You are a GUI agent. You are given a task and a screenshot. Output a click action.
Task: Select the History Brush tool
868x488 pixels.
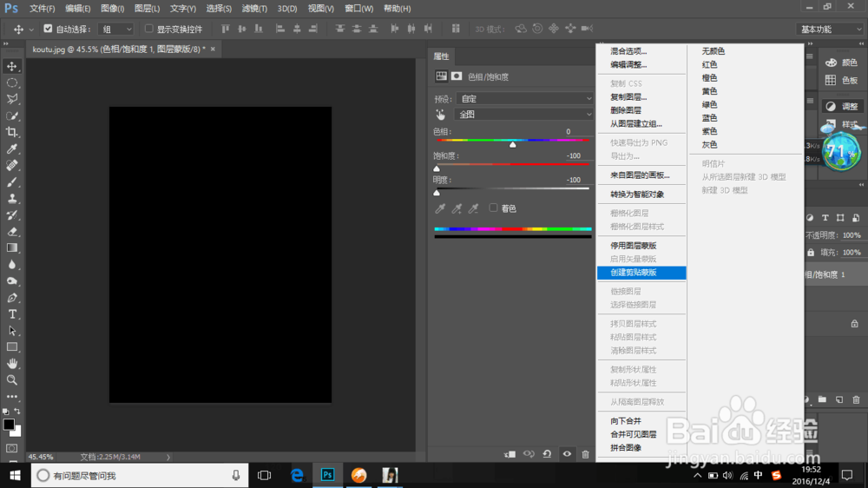pyautogui.click(x=11, y=215)
